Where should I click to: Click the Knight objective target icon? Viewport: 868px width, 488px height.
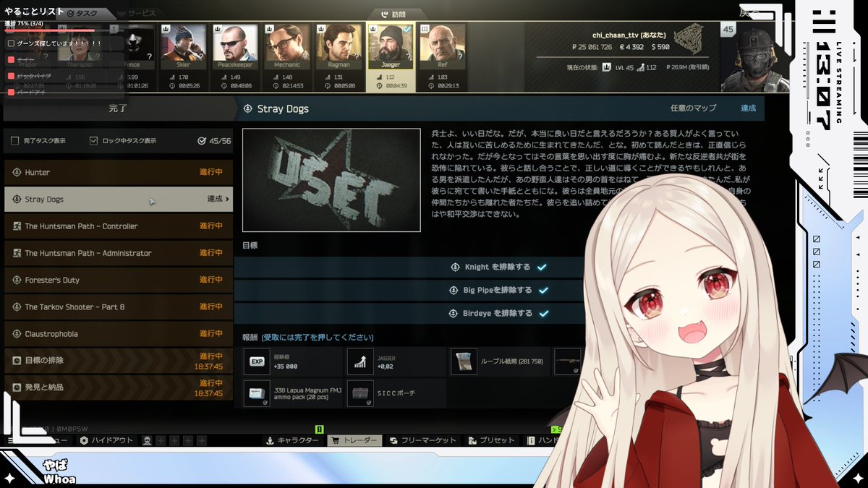[x=455, y=267]
